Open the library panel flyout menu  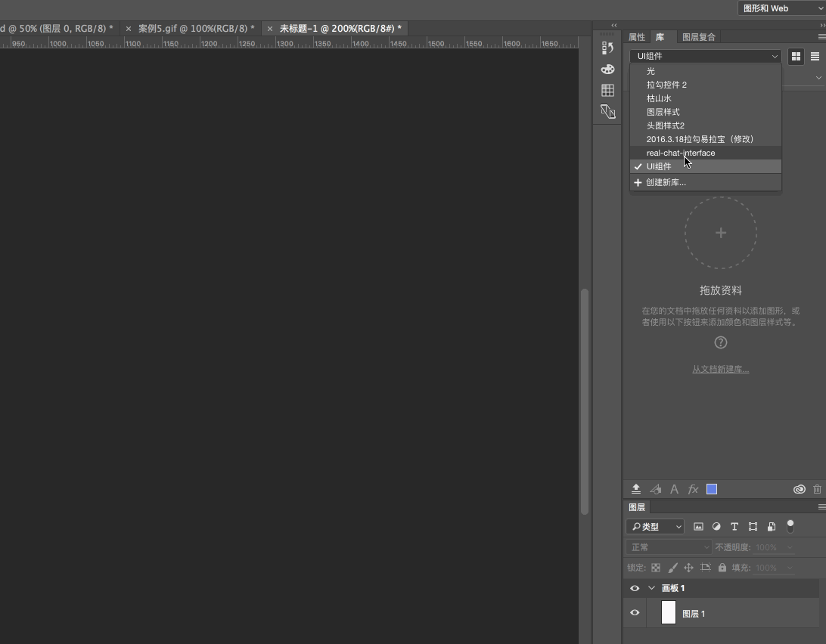coord(821,37)
